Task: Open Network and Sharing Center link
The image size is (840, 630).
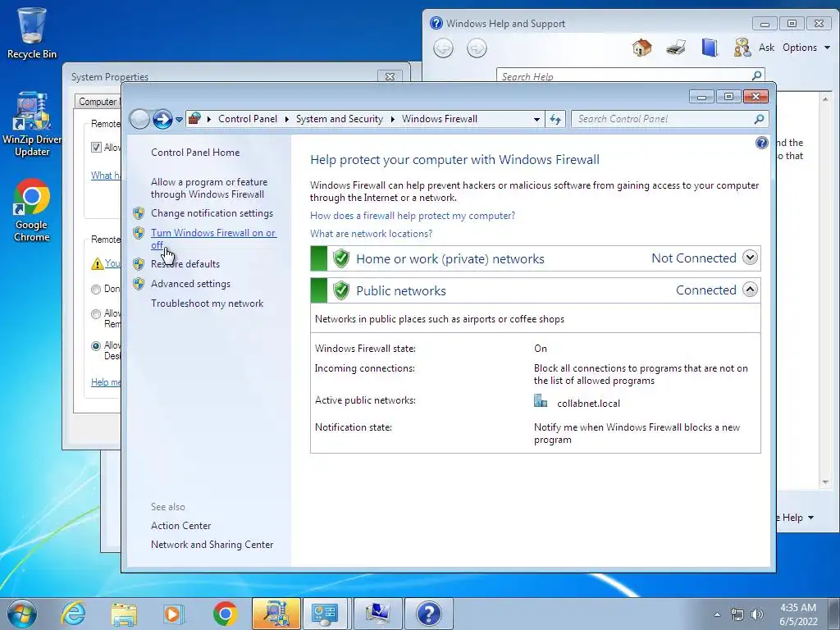Action: click(x=212, y=545)
